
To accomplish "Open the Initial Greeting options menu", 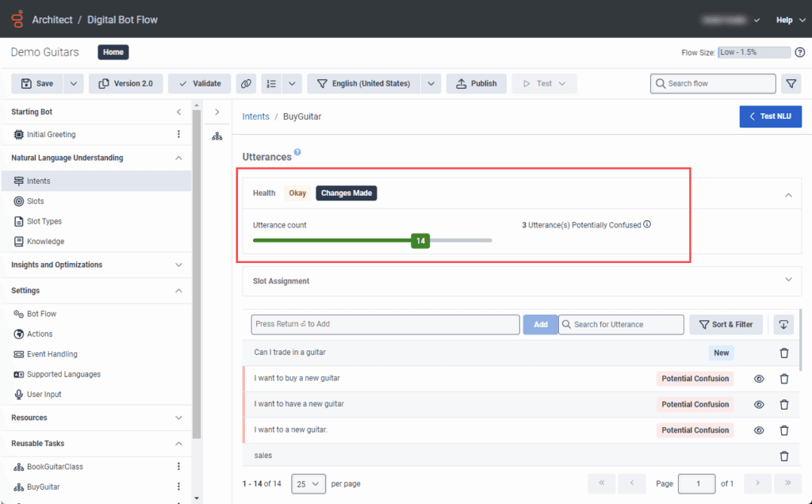I will tap(178, 135).
